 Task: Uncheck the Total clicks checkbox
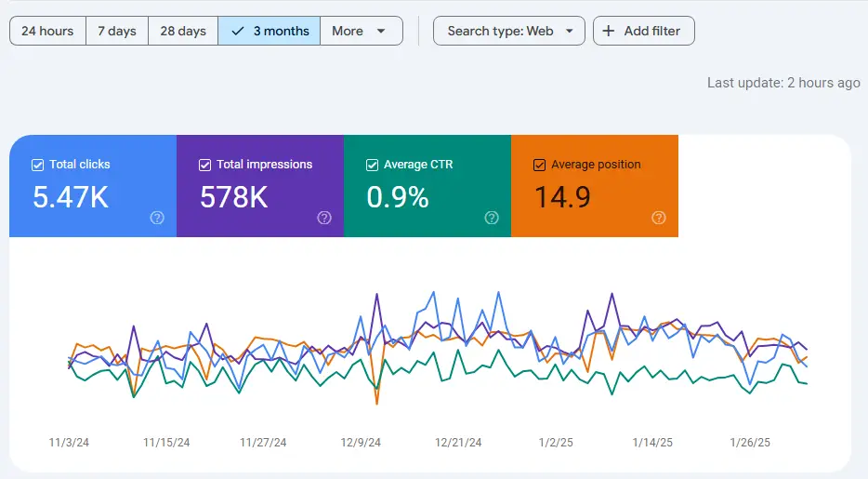[x=38, y=165]
